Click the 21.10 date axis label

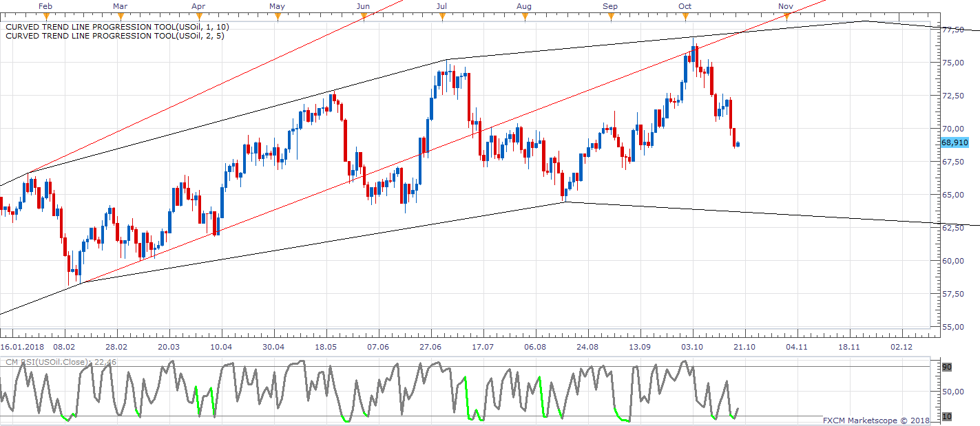[744, 347]
